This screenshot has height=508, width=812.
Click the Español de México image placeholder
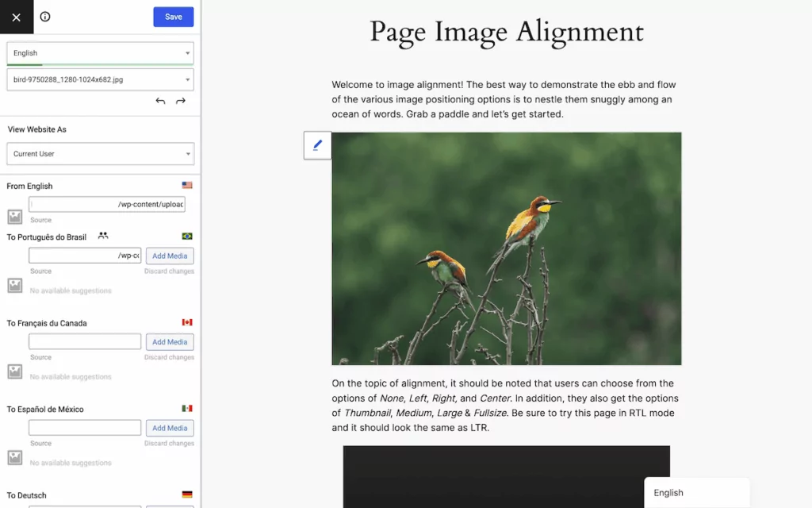click(15, 457)
